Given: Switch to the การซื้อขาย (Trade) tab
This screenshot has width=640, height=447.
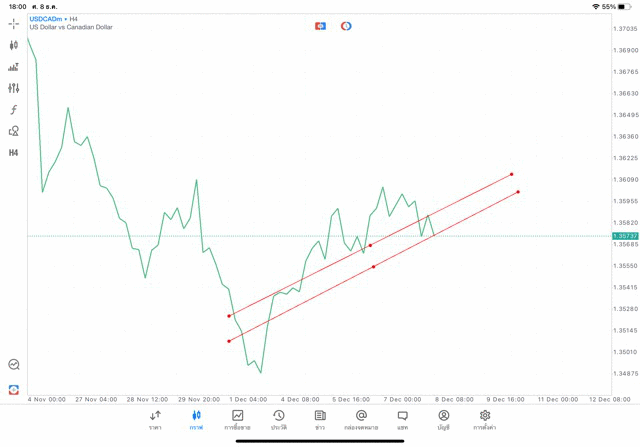Looking at the screenshot, I should [x=237, y=420].
